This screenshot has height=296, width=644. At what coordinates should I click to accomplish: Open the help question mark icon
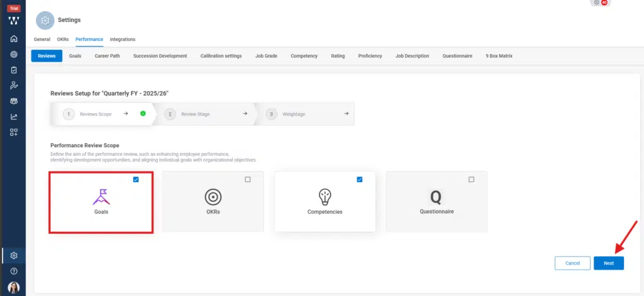tap(13, 271)
